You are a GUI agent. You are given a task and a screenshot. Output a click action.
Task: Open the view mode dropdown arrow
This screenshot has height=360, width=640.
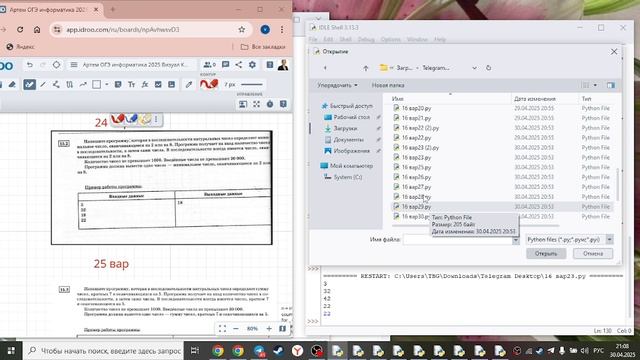pyautogui.click(x=595, y=85)
